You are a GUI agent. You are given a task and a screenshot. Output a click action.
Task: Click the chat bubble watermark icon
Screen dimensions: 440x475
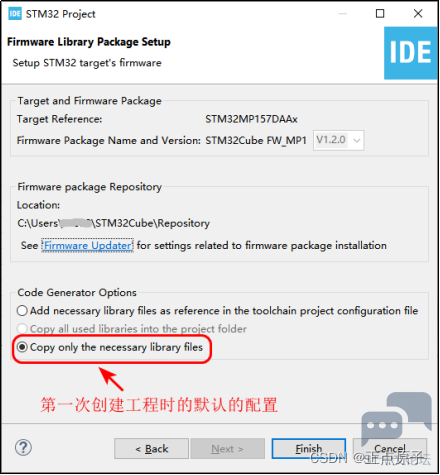396,418
